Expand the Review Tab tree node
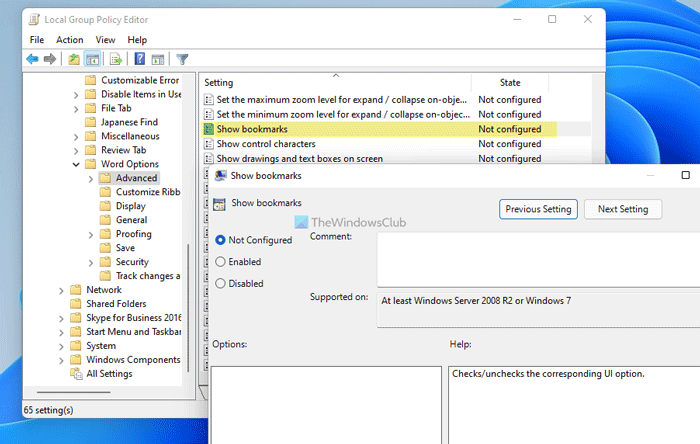Viewport: 700px width, 444px height. coord(76,151)
